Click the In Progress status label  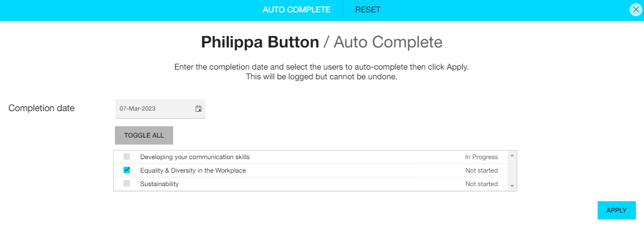[481, 157]
